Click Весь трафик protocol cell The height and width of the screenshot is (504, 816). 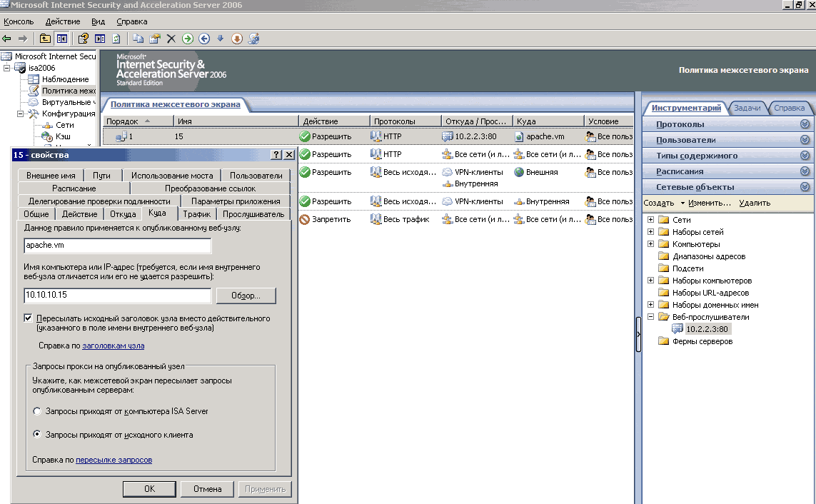406,219
